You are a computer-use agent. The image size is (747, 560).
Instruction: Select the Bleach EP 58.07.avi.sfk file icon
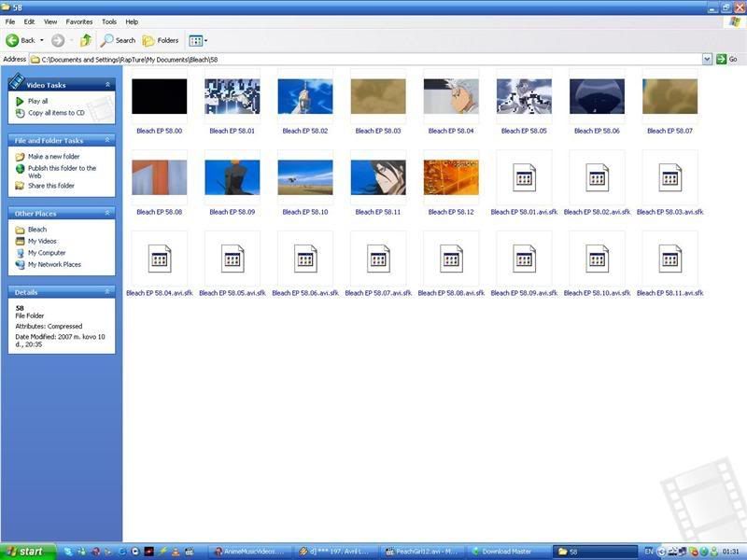point(378,259)
